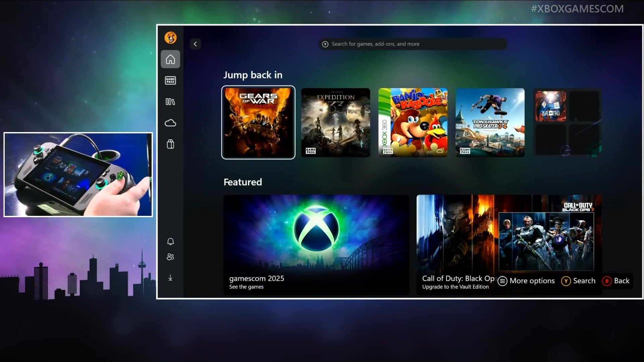The width and height of the screenshot is (644, 362).
Task: Open the My Library sidebar icon
Action: coord(170,102)
